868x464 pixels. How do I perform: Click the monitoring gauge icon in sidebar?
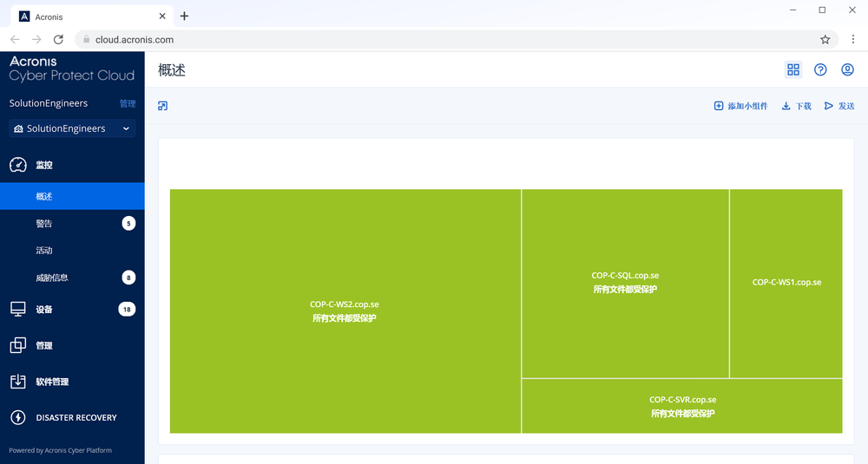tap(17, 165)
